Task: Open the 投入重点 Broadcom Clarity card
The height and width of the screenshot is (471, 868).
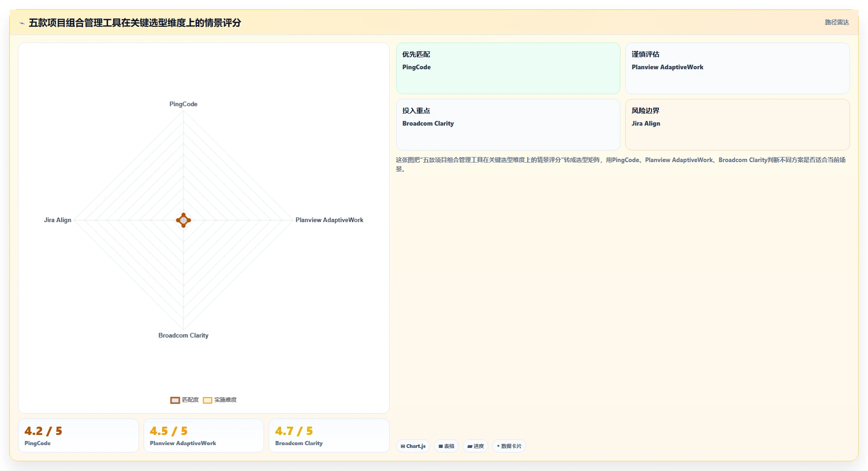Action: tap(508, 125)
